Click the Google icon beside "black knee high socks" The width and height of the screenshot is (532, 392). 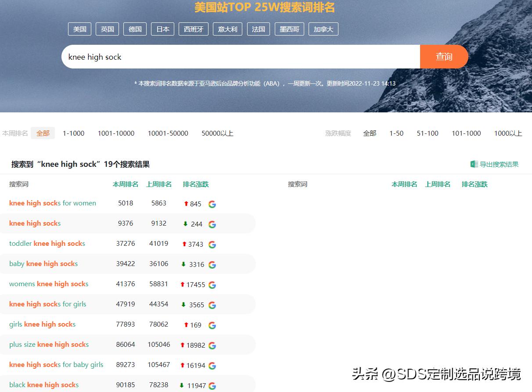click(x=212, y=385)
